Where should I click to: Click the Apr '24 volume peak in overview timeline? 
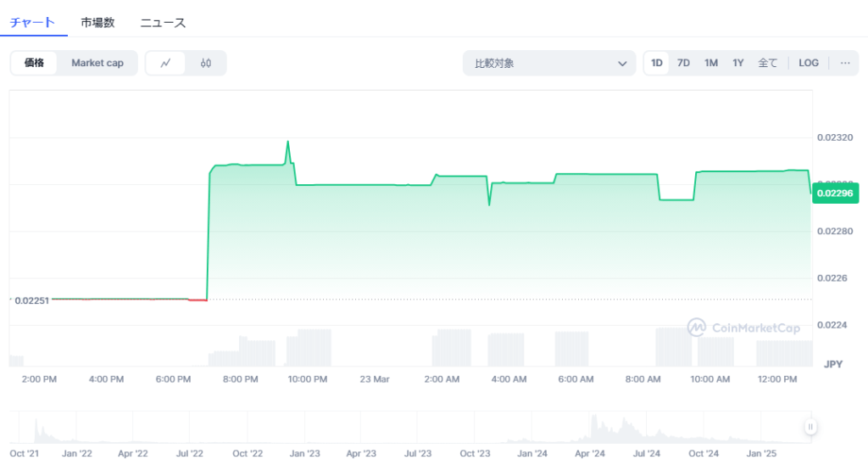point(594,423)
